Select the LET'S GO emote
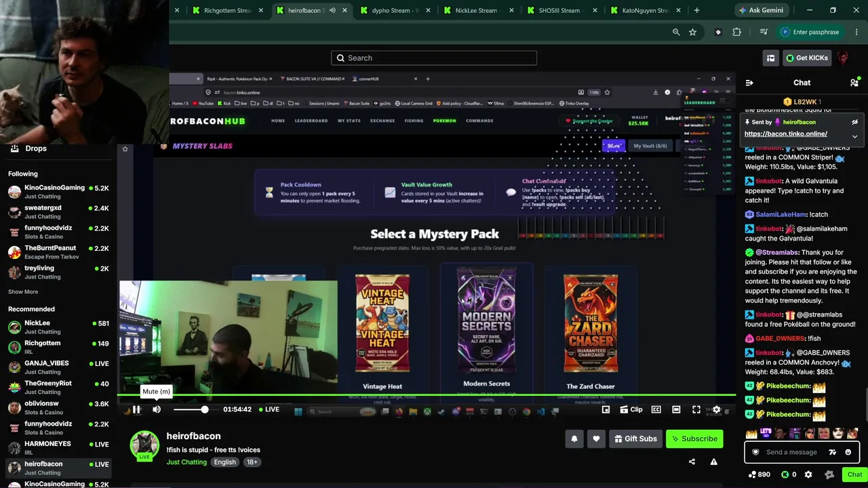This screenshot has height=488, width=868. tap(766, 433)
